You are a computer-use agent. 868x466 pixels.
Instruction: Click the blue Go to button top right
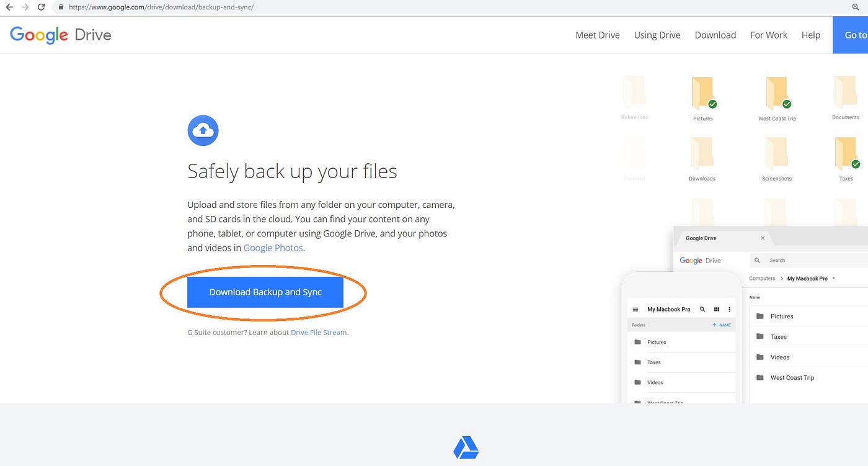click(x=856, y=35)
